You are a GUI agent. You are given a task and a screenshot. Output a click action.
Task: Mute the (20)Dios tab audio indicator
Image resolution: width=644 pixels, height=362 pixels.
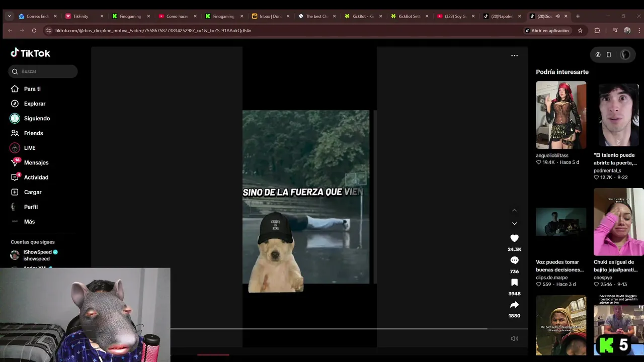tap(557, 16)
